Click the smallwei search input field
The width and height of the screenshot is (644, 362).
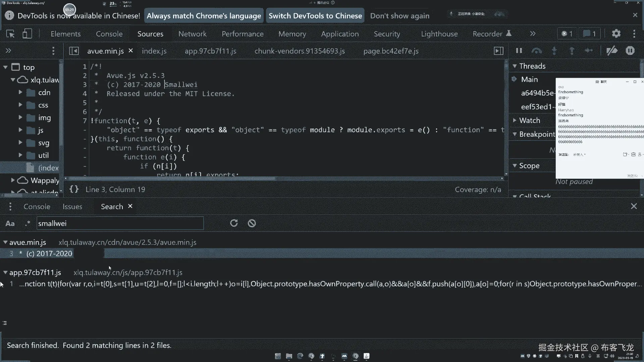(x=120, y=224)
